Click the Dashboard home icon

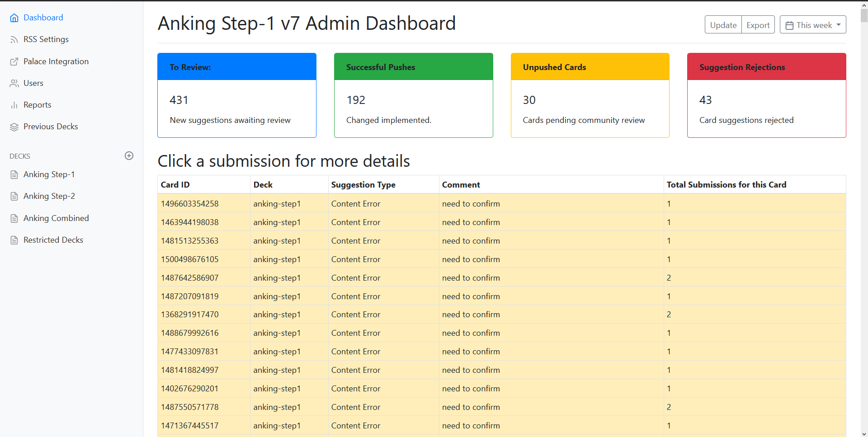pyautogui.click(x=14, y=18)
